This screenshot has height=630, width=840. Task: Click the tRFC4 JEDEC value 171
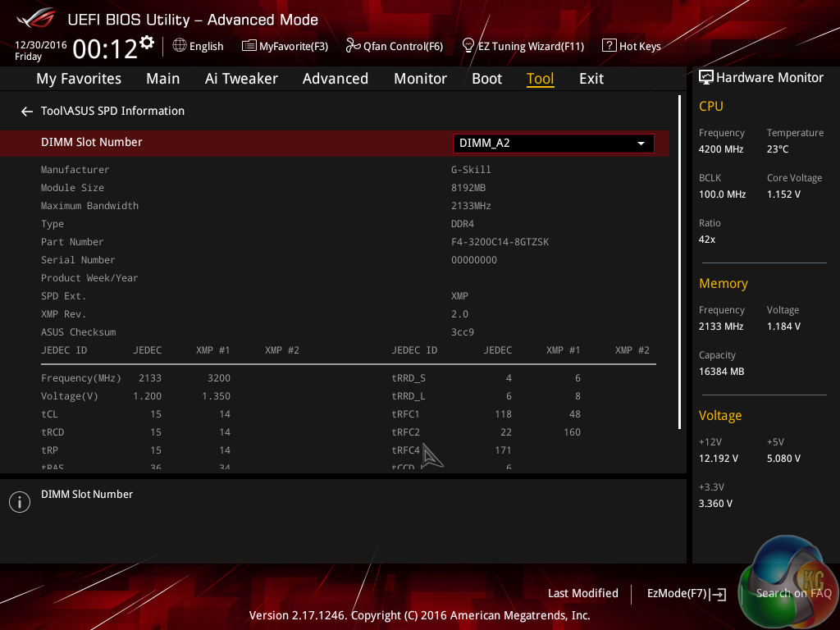pos(503,450)
